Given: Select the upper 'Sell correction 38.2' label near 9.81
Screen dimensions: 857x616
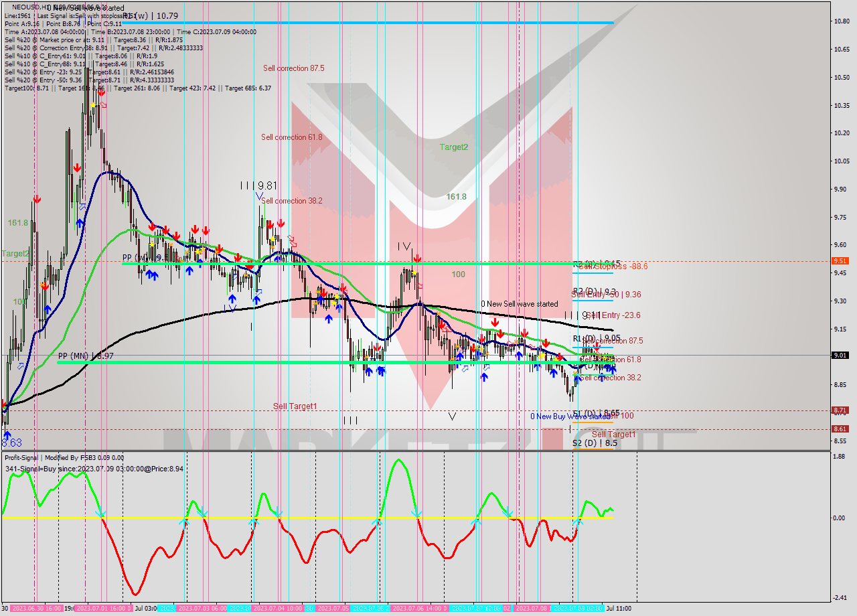Looking at the screenshot, I should (292, 201).
